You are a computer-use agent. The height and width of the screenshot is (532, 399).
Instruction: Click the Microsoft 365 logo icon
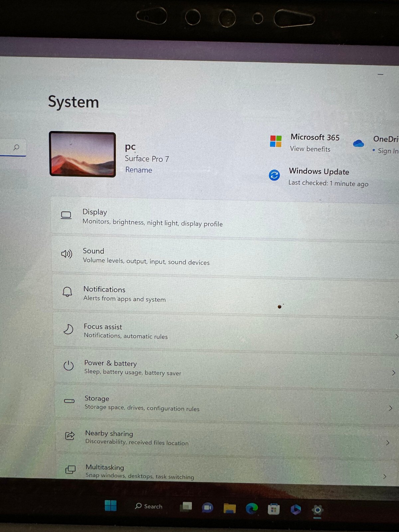click(x=276, y=141)
